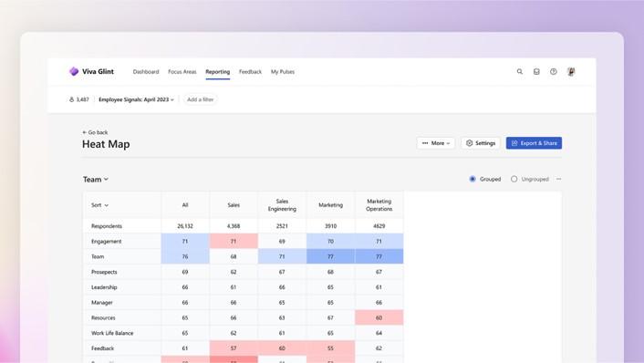Screen dimensions: 644x363
Task: Select the Prosepects row label
Action: tap(104, 272)
